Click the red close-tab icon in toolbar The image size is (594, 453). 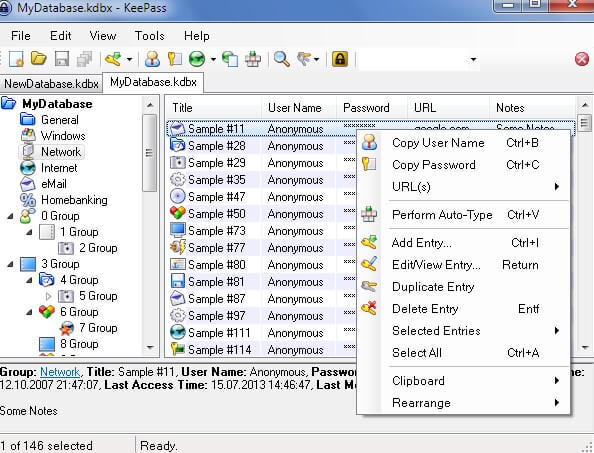click(x=582, y=59)
